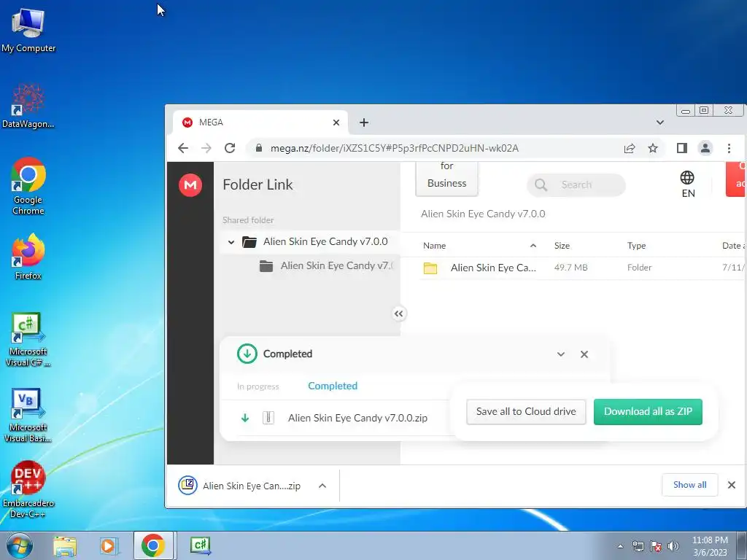
Task: Go forward in Chrome browser
Action: (206, 148)
